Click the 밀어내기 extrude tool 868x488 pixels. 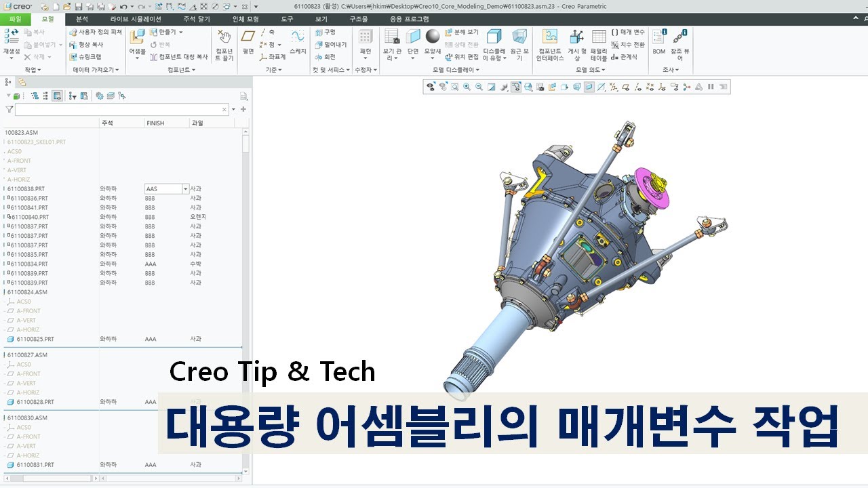(x=330, y=45)
